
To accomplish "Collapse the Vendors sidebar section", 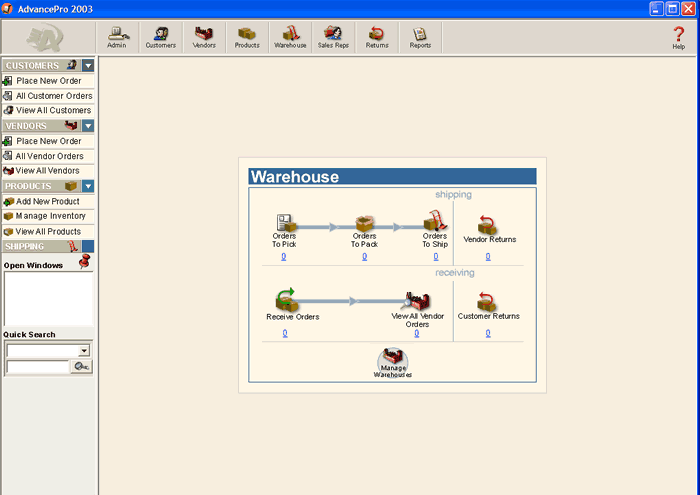I will click(x=88, y=126).
